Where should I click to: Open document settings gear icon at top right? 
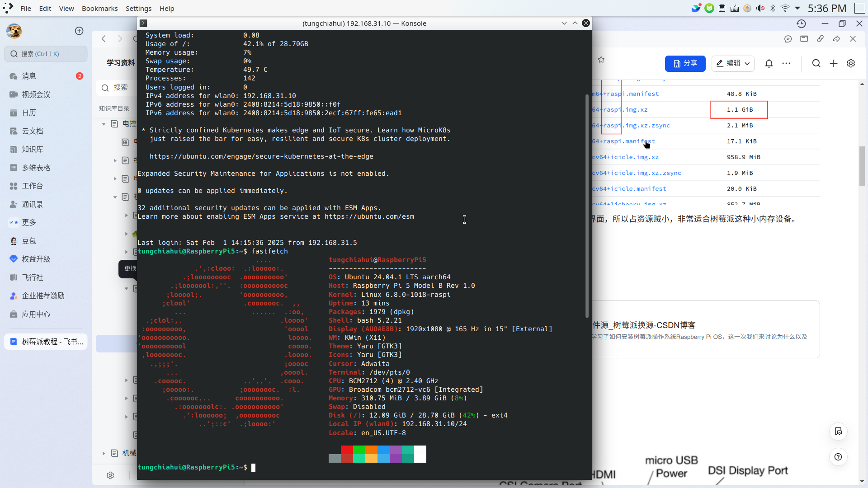[851, 63]
